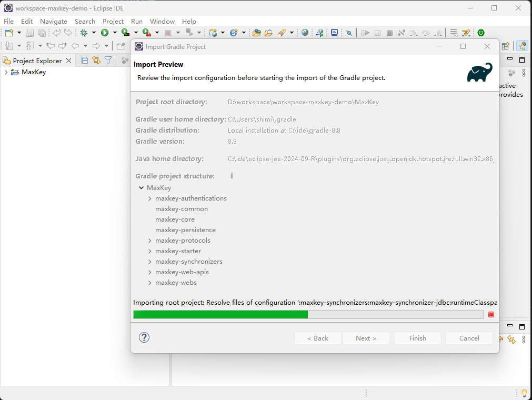Toggle Use Step Filters
Screen dimensions: 532x400
tap(466, 33)
